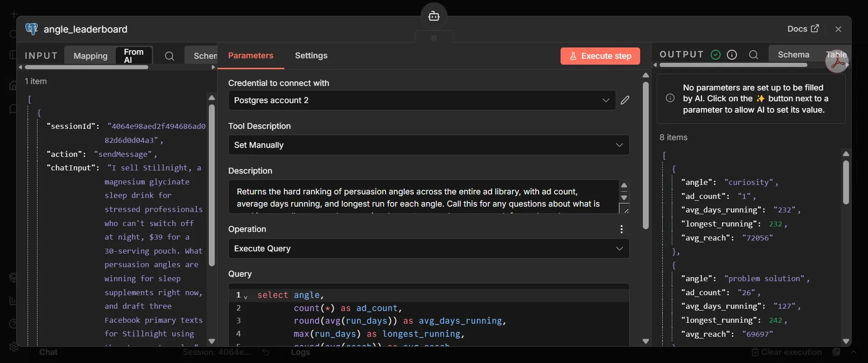Viewport: 868px width, 363px height.
Task: Click into the Description text area
Action: pyautogui.click(x=423, y=197)
